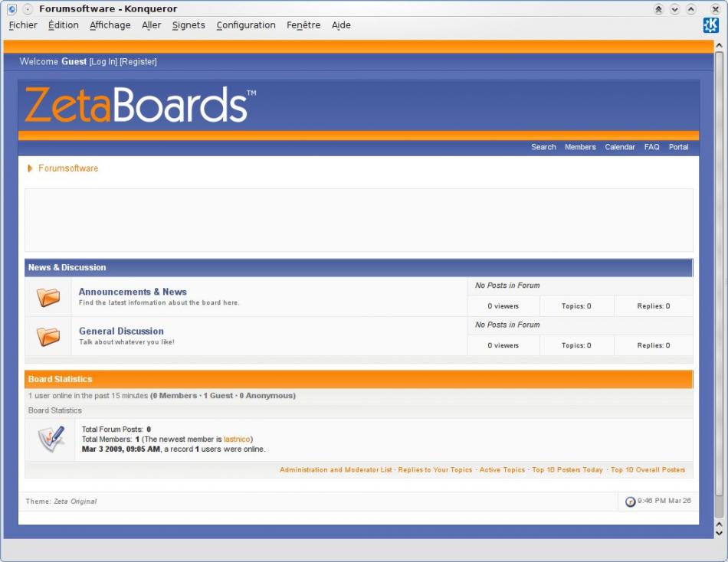Click the Mar 3 2009, 09:05 AM record text
The width and height of the screenshot is (728, 562).
pyautogui.click(x=121, y=449)
